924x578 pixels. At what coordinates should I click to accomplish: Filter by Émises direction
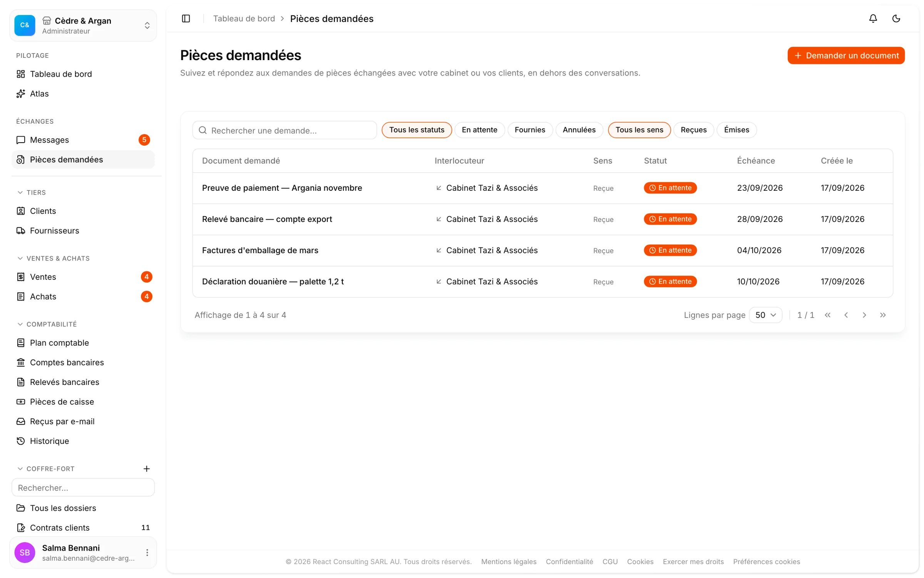point(736,130)
